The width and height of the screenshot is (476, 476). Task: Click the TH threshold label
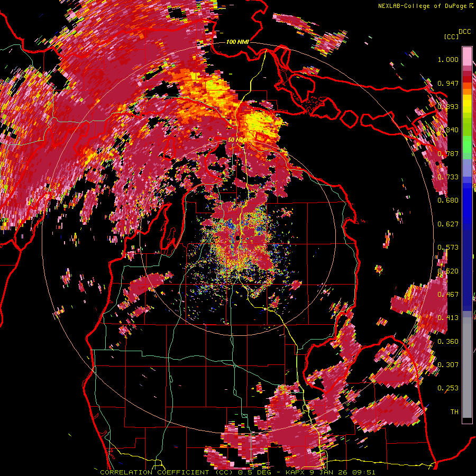454,412
